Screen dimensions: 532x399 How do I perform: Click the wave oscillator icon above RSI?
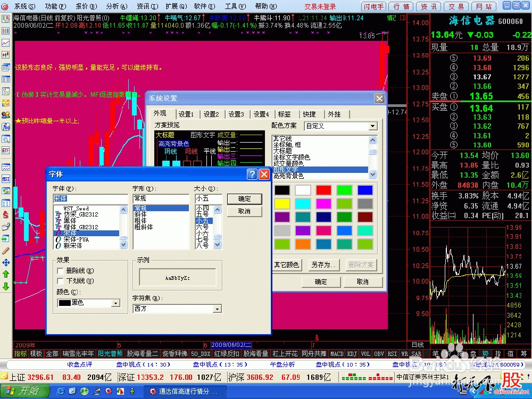tap(5, 167)
